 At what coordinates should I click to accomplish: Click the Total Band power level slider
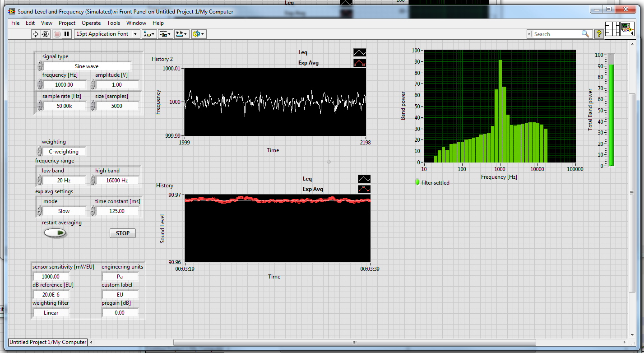(x=611, y=110)
